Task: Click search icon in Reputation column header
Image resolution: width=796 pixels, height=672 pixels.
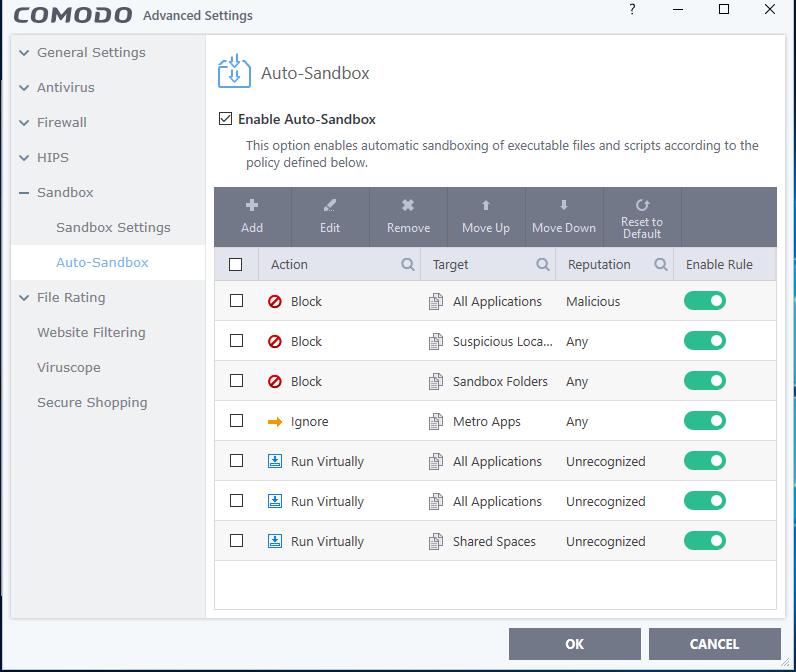Action: [x=661, y=265]
